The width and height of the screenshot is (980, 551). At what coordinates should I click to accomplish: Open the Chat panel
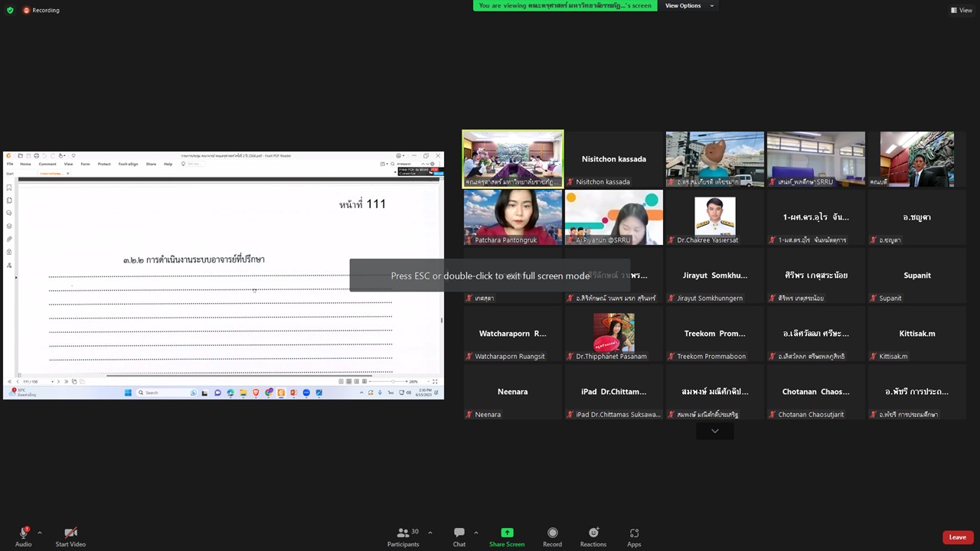[459, 533]
